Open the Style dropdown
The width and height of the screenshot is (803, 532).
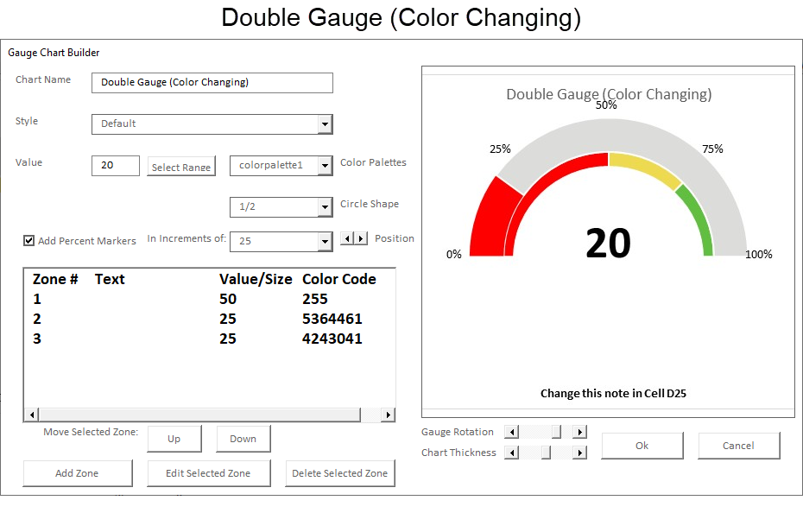point(326,123)
